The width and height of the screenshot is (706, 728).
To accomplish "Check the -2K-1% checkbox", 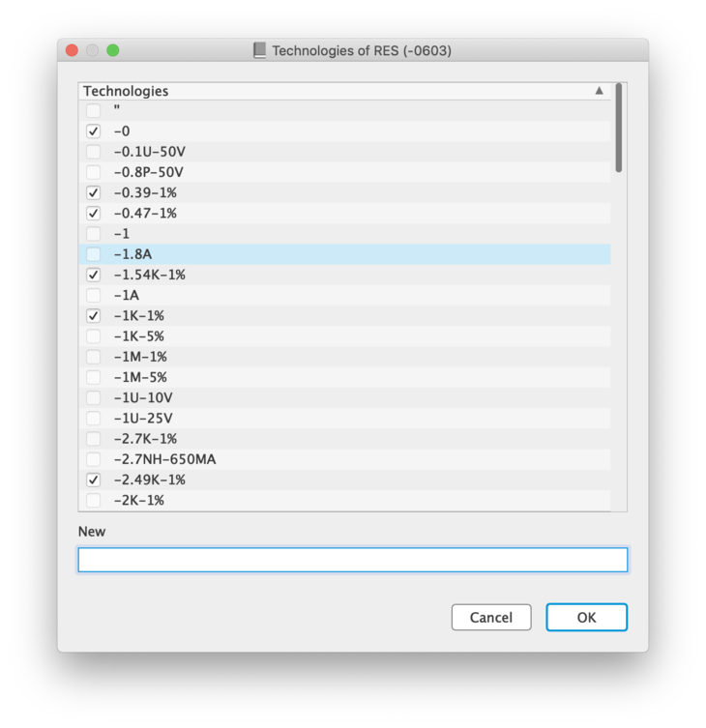I will 94,500.
